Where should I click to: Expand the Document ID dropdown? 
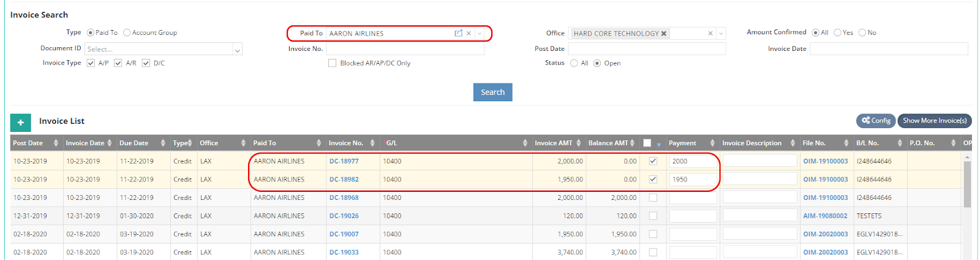pyautogui.click(x=237, y=50)
